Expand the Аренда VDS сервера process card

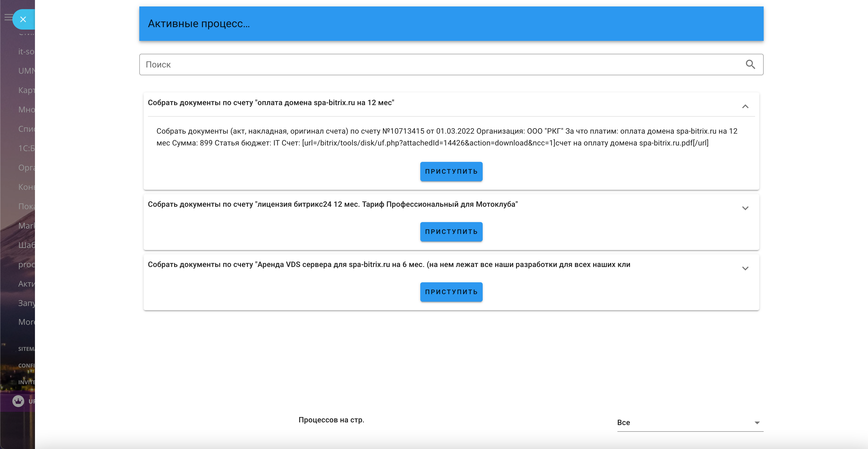pyautogui.click(x=745, y=268)
